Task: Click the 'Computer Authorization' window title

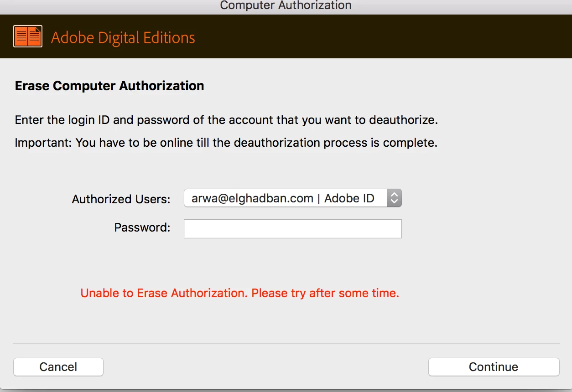Action: pos(286,5)
